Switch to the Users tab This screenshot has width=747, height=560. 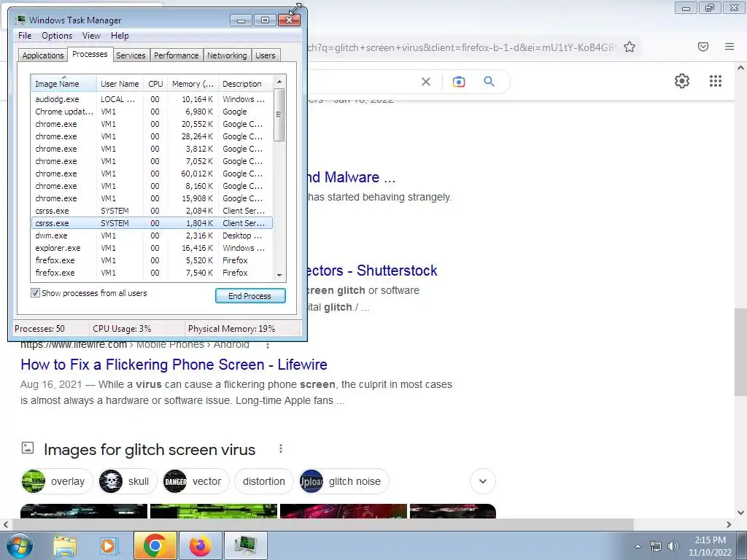point(266,55)
